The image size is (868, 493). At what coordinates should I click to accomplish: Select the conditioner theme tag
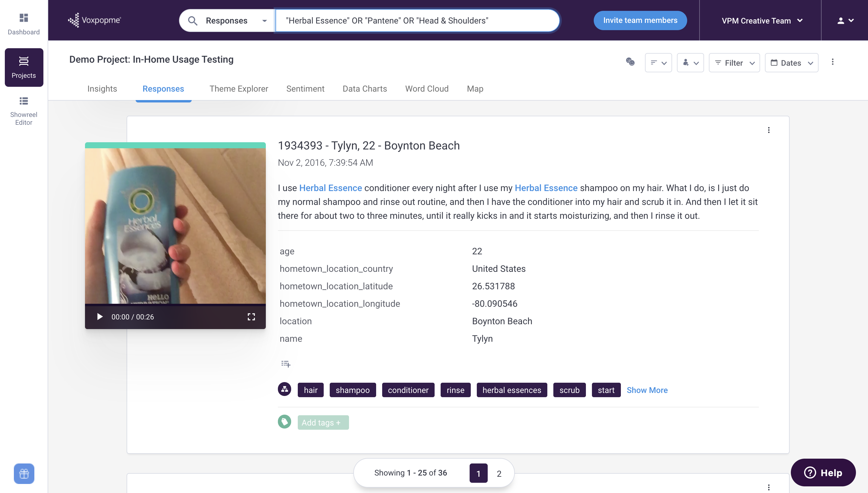408,390
